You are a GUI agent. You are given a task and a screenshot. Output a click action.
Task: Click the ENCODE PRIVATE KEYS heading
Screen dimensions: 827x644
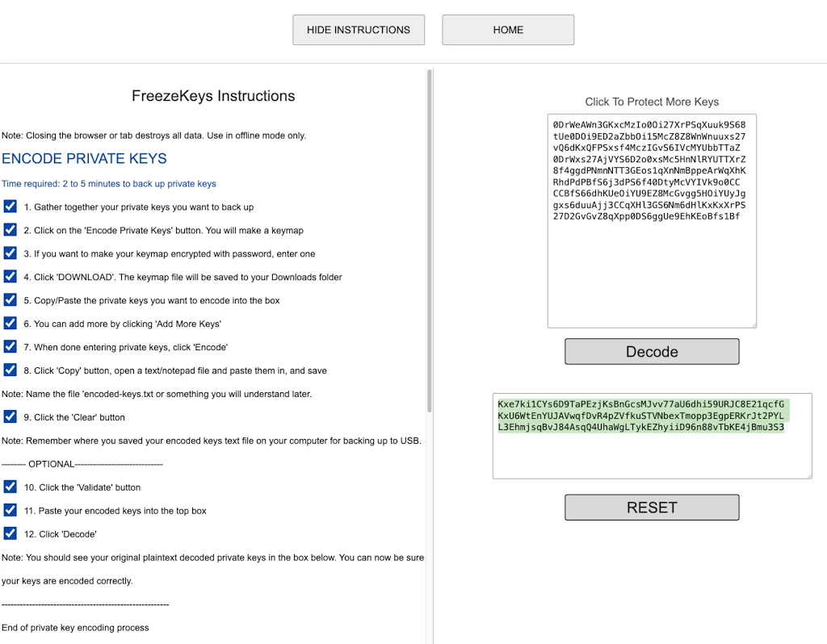[x=84, y=159]
